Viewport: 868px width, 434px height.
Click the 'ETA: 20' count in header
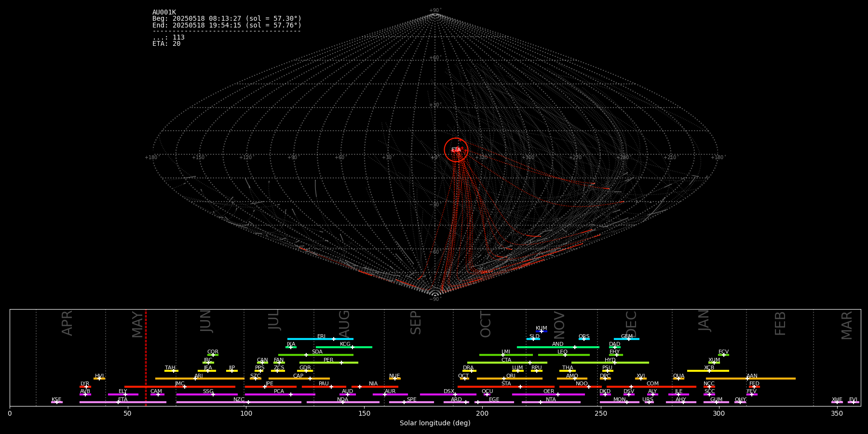point(166,43)
